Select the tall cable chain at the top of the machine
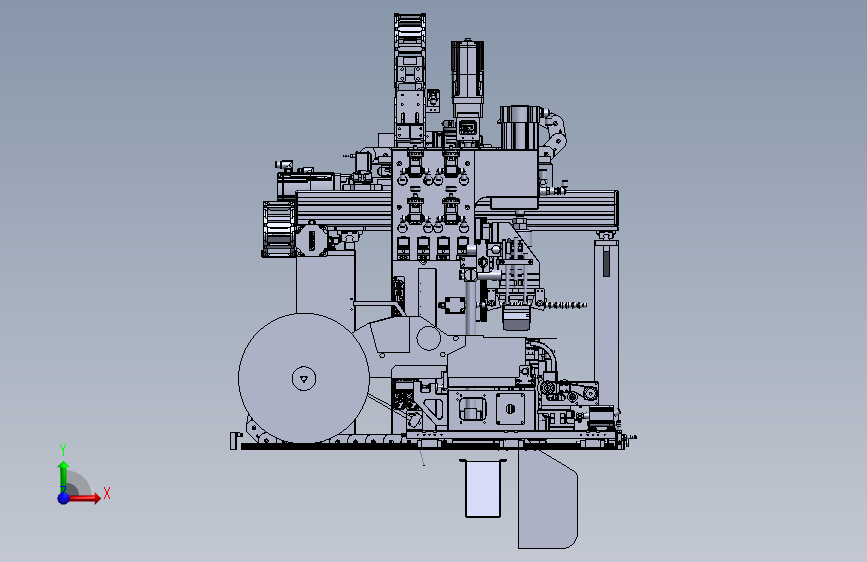Screen dimensions: 867x562 point(410,50)
